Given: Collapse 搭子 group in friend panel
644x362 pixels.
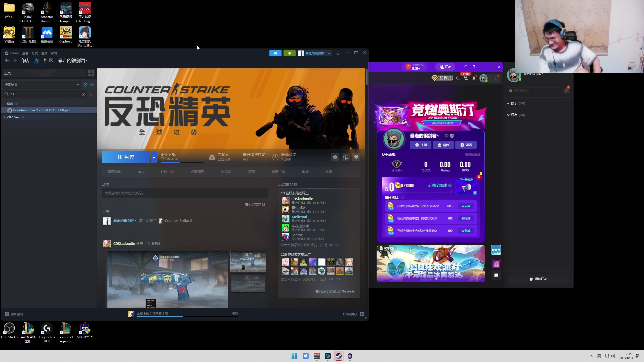Looking at the screenshot, I should click(x=508, y=104).
